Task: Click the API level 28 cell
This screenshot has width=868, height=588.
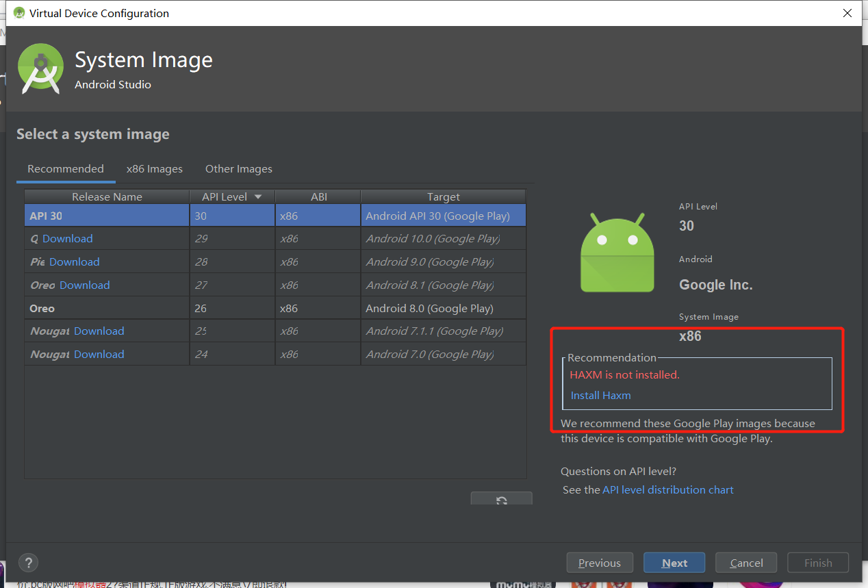Action: point(233,261)
